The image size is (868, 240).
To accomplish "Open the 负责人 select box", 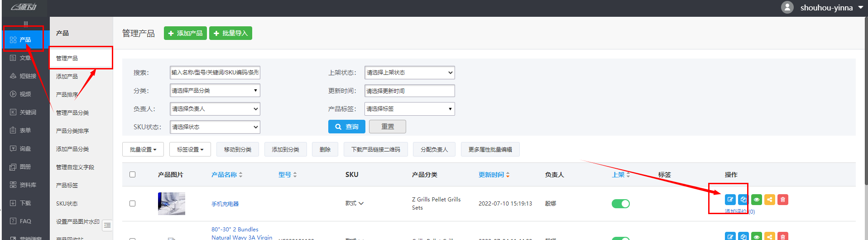I will pos(215,109).
